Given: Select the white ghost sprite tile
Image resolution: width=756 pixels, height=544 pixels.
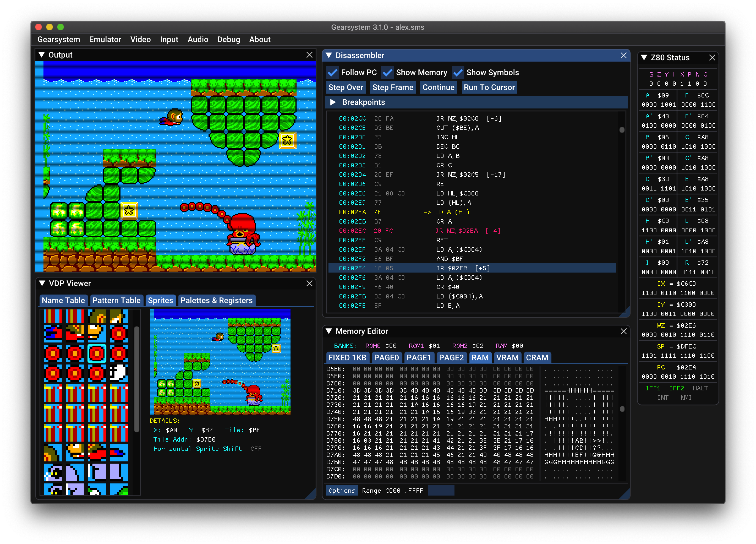Looking at the screenshot, I should click(119, 373).
